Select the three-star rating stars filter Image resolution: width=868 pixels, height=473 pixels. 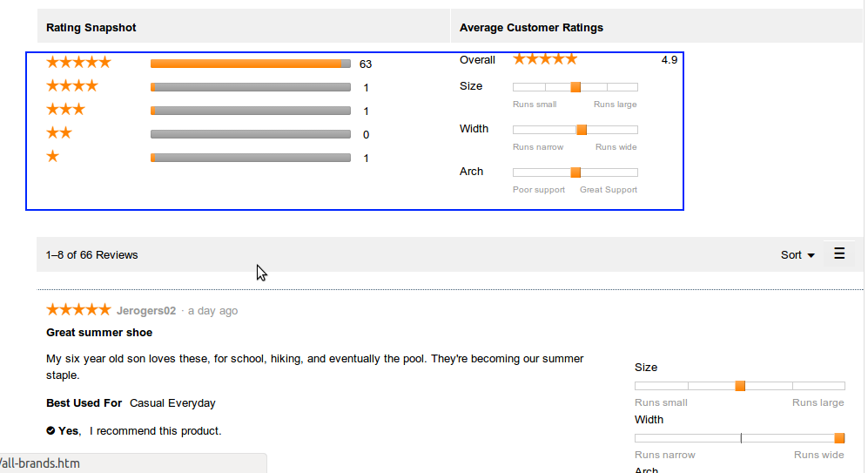[65, 110]
